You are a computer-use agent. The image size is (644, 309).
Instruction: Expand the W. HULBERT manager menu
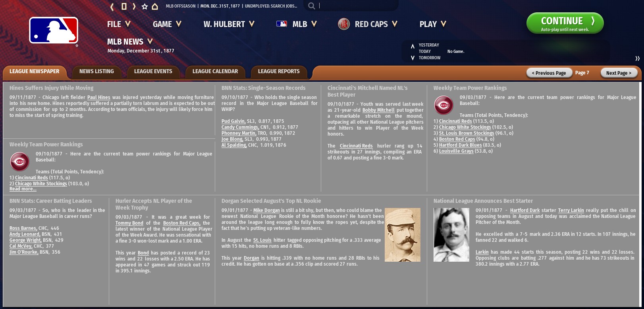(229, 24)
